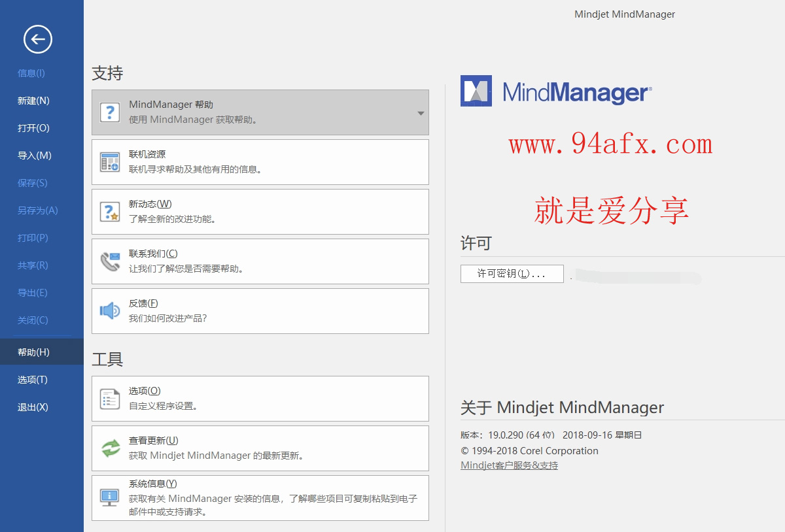The height and width of the screenshot is (532, 785).
Task: Click 自定义程序设置 description text
Action: [164, 406]
